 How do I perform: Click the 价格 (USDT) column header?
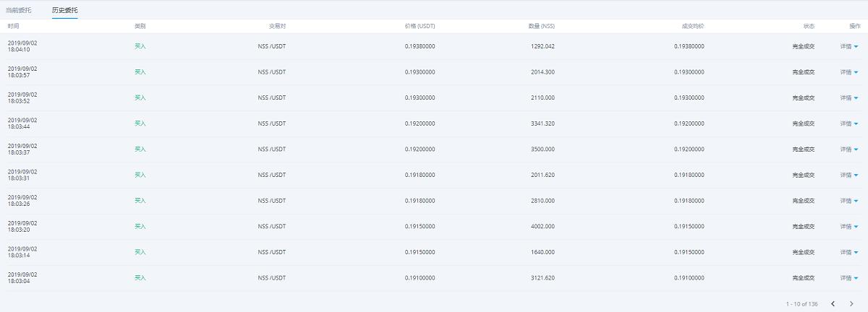[420, 26]
